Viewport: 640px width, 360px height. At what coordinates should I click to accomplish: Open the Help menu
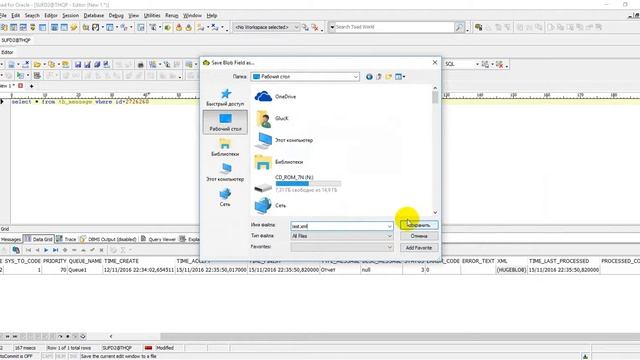(x=211, y=16)
